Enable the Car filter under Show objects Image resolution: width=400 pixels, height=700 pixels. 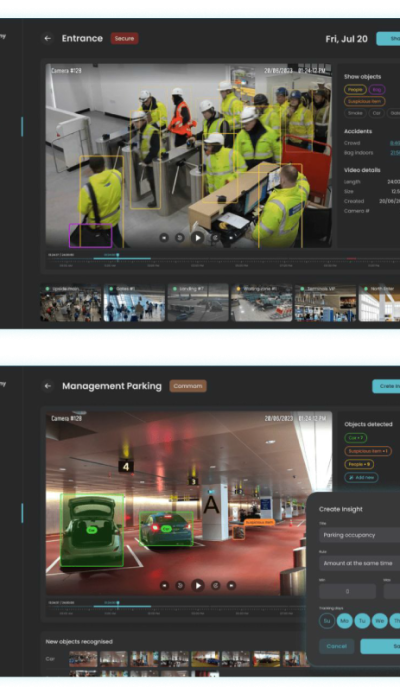[376, 113]
